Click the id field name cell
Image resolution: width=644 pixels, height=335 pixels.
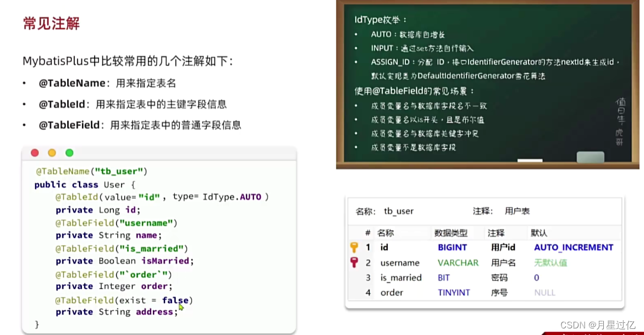click(x=384, y=247)
